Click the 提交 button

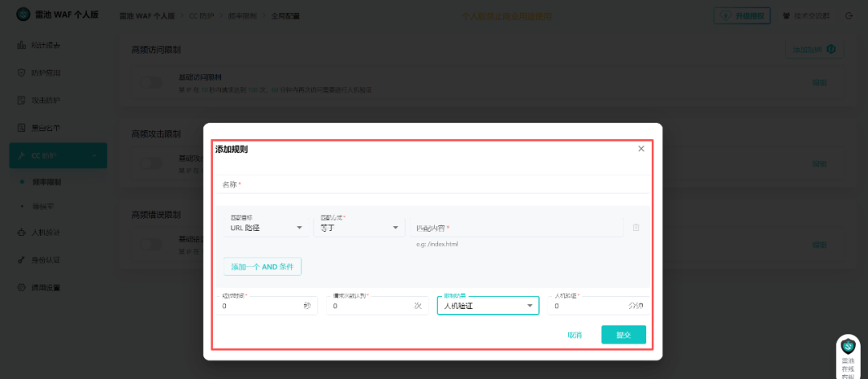(624, 335)
